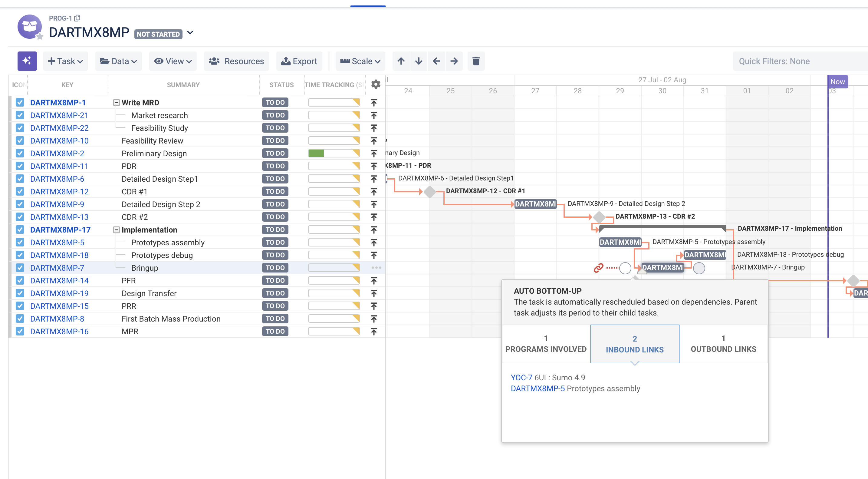Collapse the Implementation task group
This screenshot has height=479, width=868.
click(x=116, y=230)
